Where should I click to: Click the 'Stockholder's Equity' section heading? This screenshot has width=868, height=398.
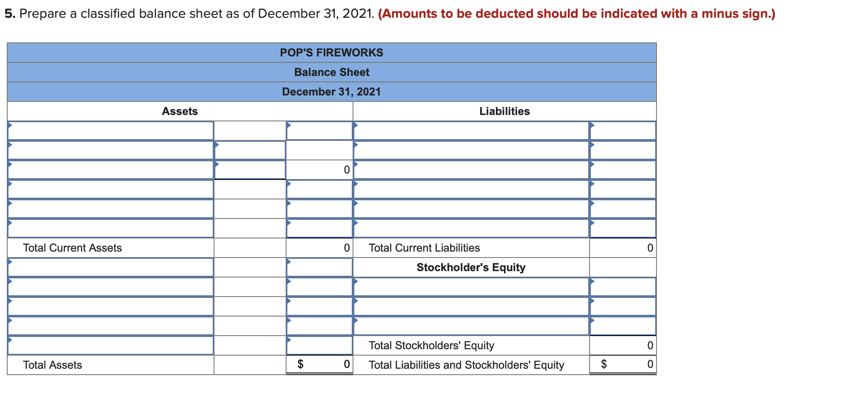471,267
